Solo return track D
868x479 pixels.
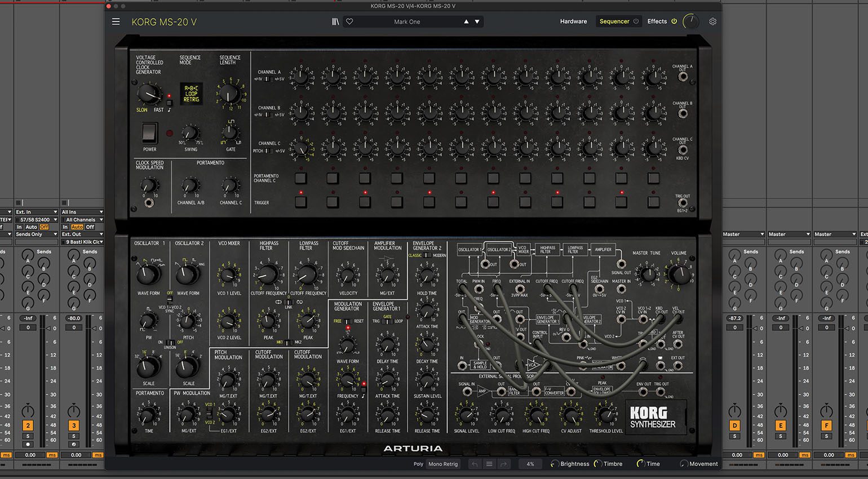[734, 436]
